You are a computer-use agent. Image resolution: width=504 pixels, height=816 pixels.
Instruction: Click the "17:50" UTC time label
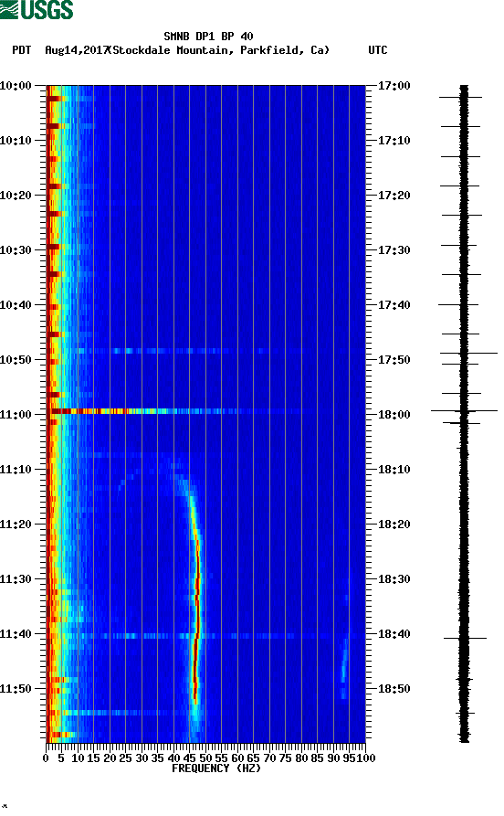[x=394, y=360]
